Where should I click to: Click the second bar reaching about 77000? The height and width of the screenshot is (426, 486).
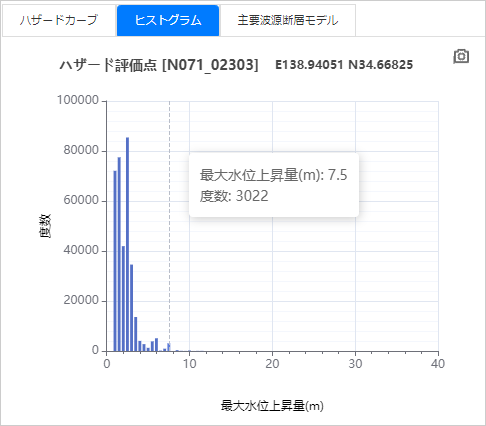click(119, 254)
